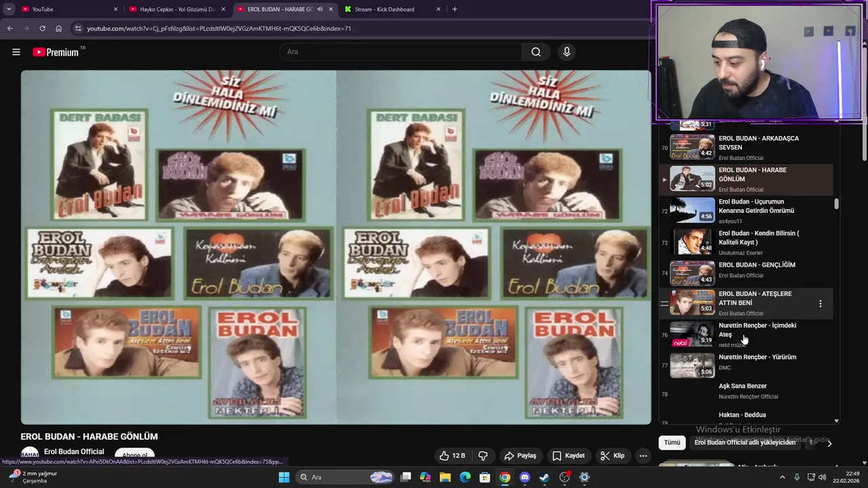Open more actions ellipsis below video
The width and height of the screenshot is (868, 488).
643,455
